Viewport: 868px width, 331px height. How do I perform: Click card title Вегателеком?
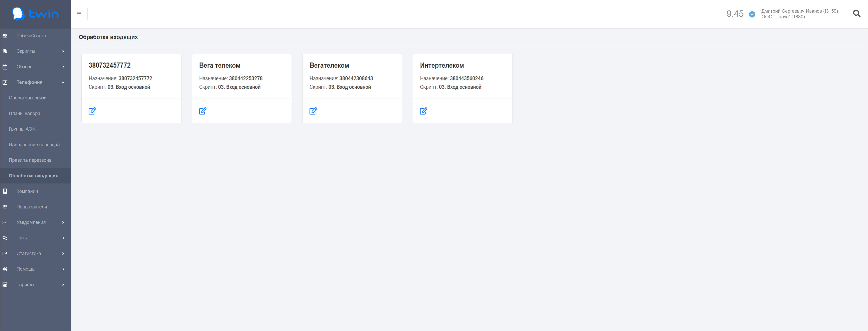click(x=329, y=65)
